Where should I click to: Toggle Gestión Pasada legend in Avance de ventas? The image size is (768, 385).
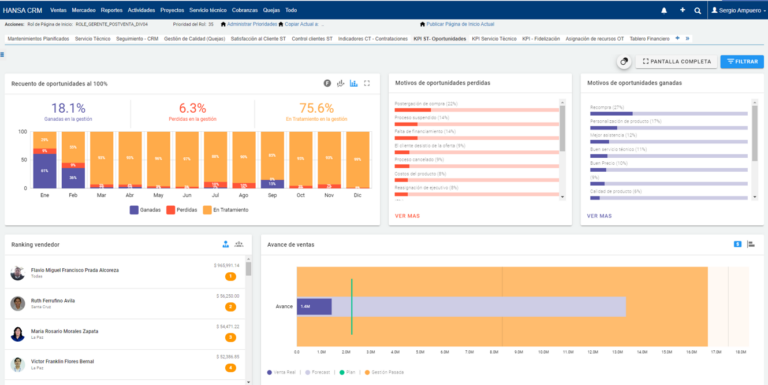385,373
